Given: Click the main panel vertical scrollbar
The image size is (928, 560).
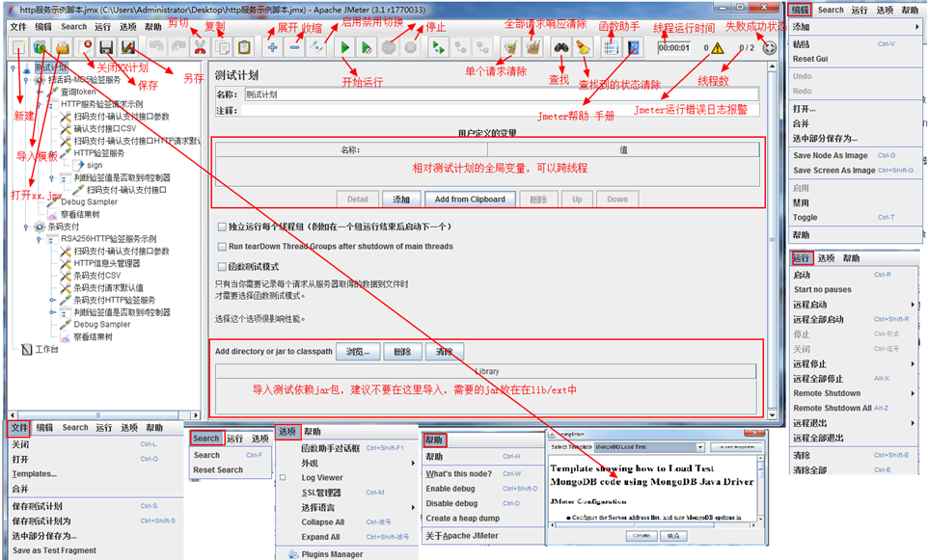Looking at the screenshot, I should pyautogui.click(x=772, y=239).
